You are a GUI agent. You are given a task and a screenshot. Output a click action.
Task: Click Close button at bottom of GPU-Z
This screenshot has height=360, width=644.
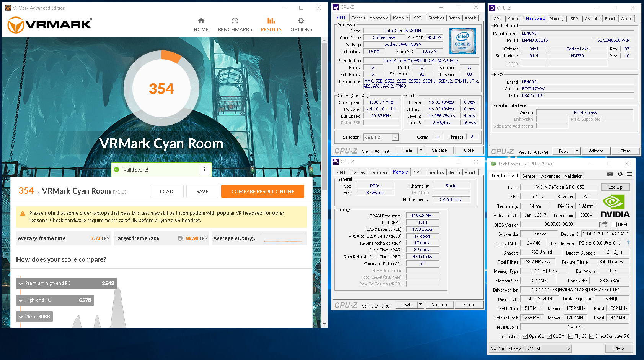coord(619,349)
